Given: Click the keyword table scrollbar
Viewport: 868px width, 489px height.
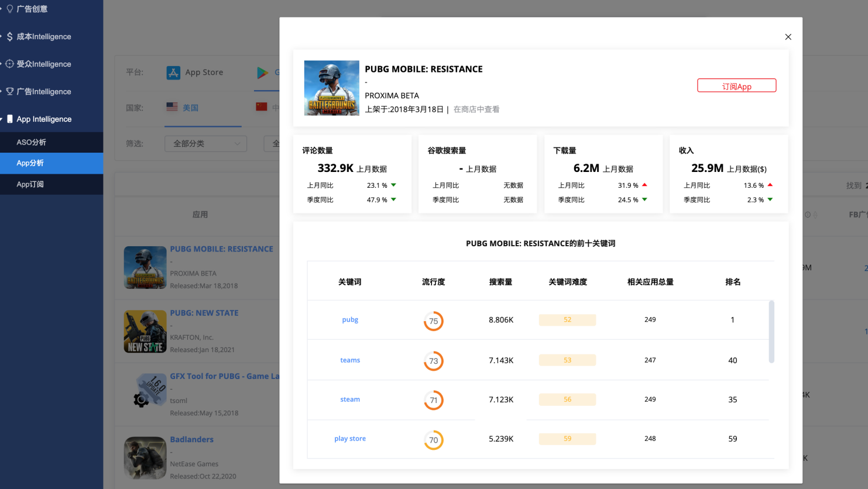Looking at the screenshot, I should 771,332.
